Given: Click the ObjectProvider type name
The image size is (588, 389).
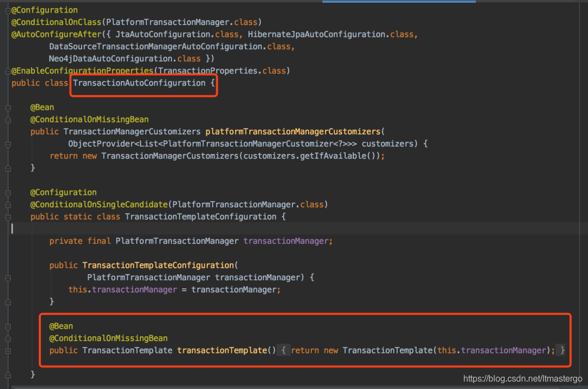Looking at the screenshot, I should coord(101,144).
